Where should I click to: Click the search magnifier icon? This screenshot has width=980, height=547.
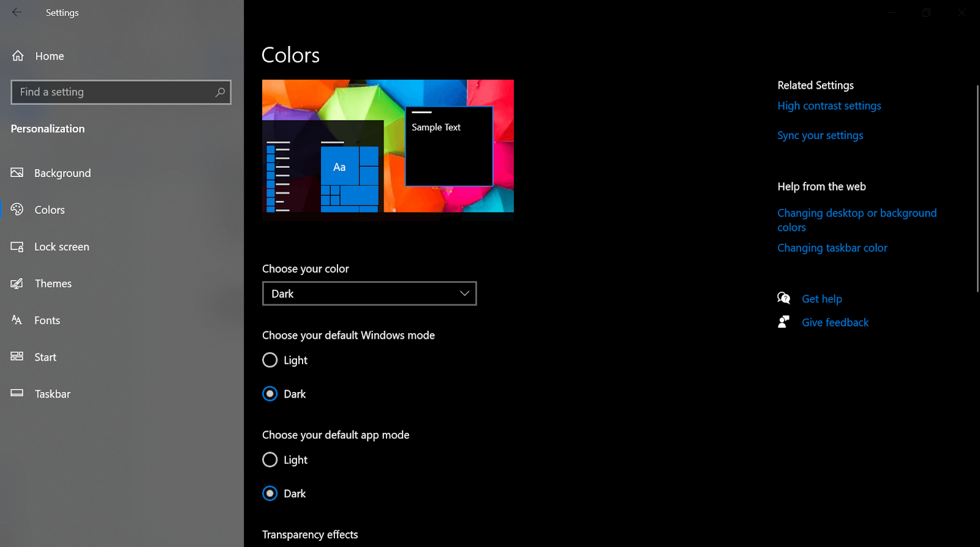220,92
